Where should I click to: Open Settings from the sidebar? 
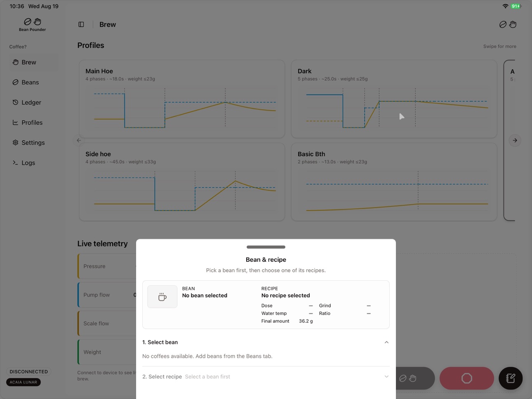pos(34,143)
